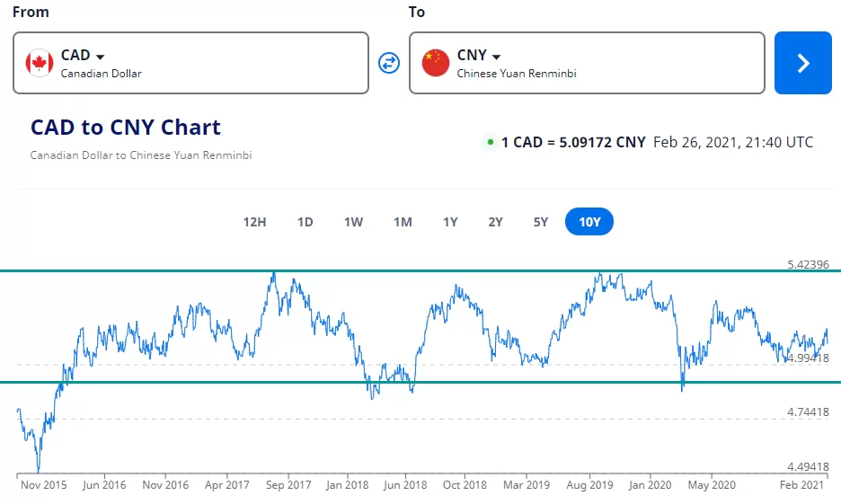The image size is (841, 504).
Task: Click the CAD to CNY Chart heading
Action: pyautogui.click(x=126, y=127)
